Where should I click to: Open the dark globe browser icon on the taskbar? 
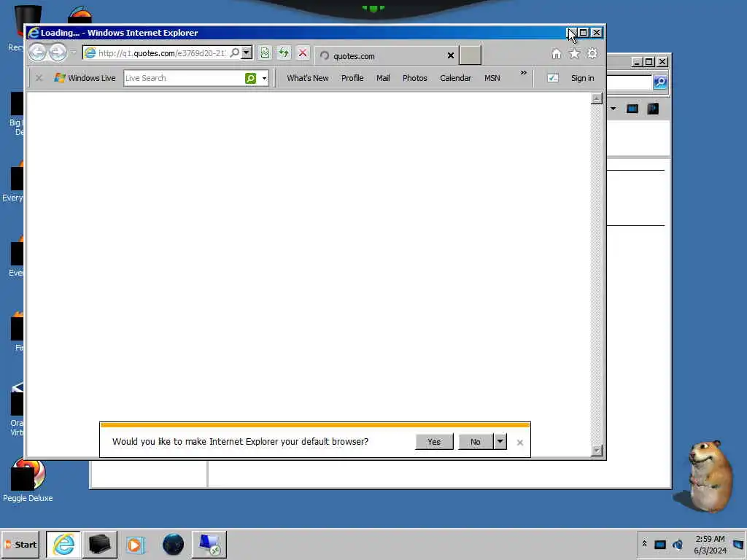173,544
